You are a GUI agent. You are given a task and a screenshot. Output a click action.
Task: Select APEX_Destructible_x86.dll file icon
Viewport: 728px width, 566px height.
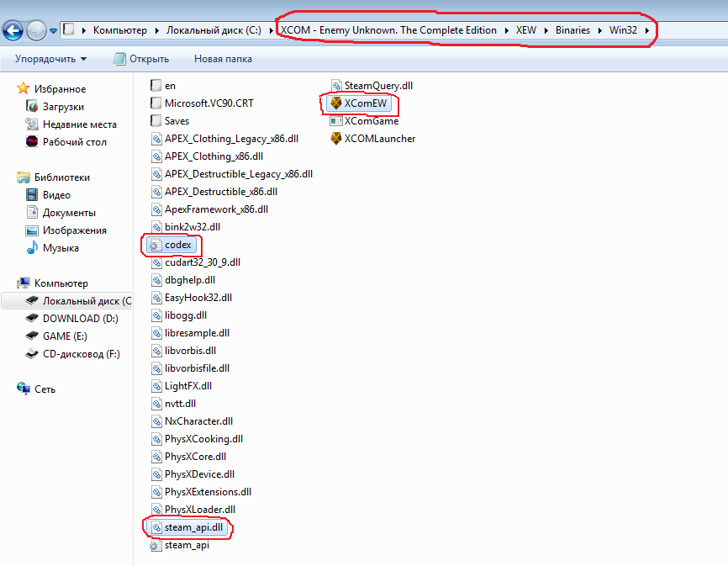pyautogui.click(x=156, y=192)
